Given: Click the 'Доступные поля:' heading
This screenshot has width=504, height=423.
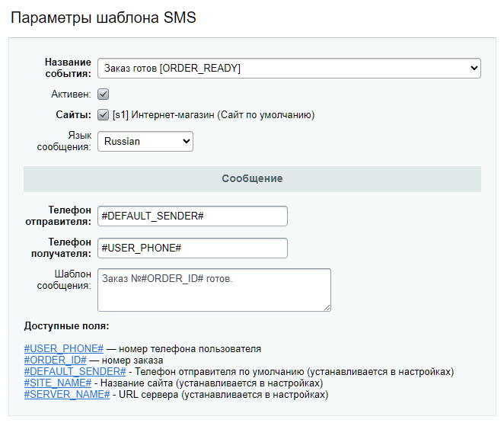Looking at the screenshot, I should 67,326.
